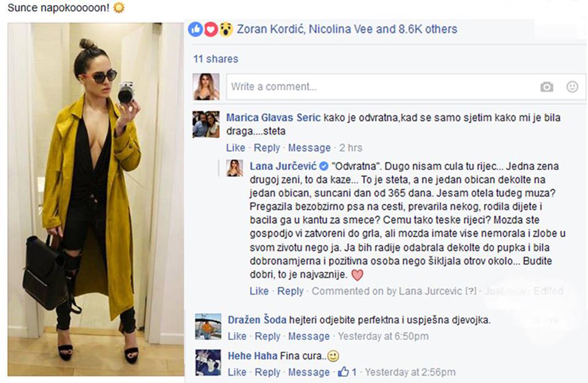This screenshot has width=588, height=383.
Task: View Zoran Kordić and others reactions list
Action: (347, 29)
